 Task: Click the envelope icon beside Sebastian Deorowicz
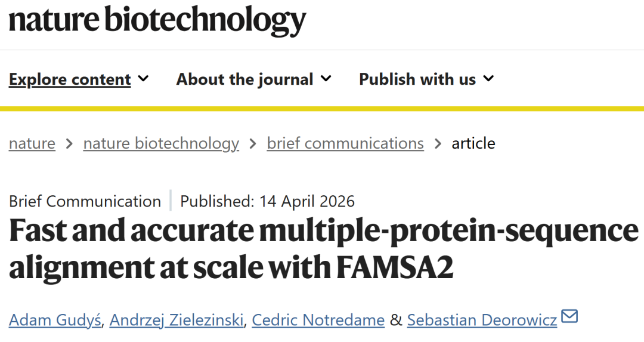tap(570, 316)
